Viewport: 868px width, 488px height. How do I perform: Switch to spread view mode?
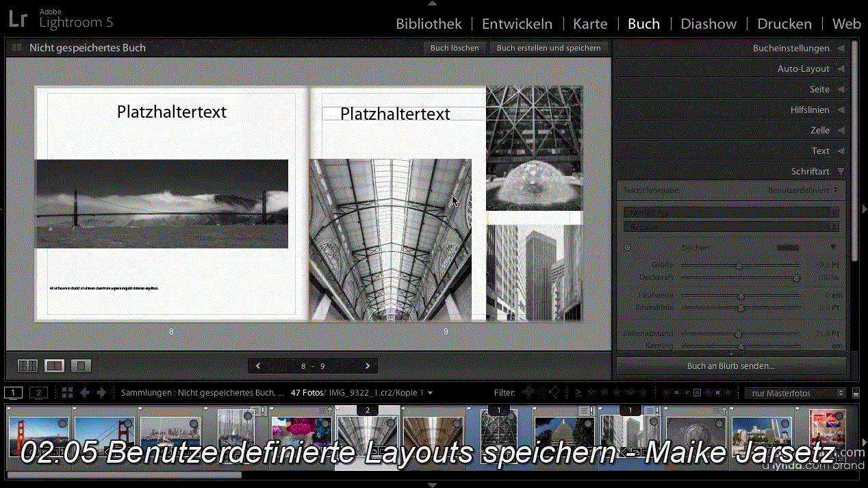(x=54, y=365)
